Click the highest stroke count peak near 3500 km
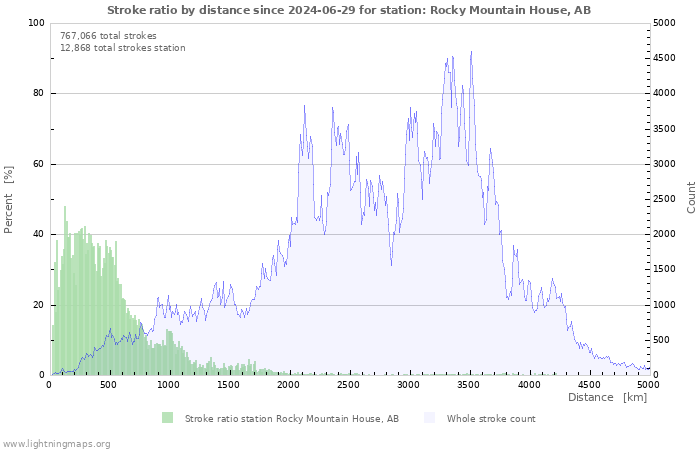 471,52
